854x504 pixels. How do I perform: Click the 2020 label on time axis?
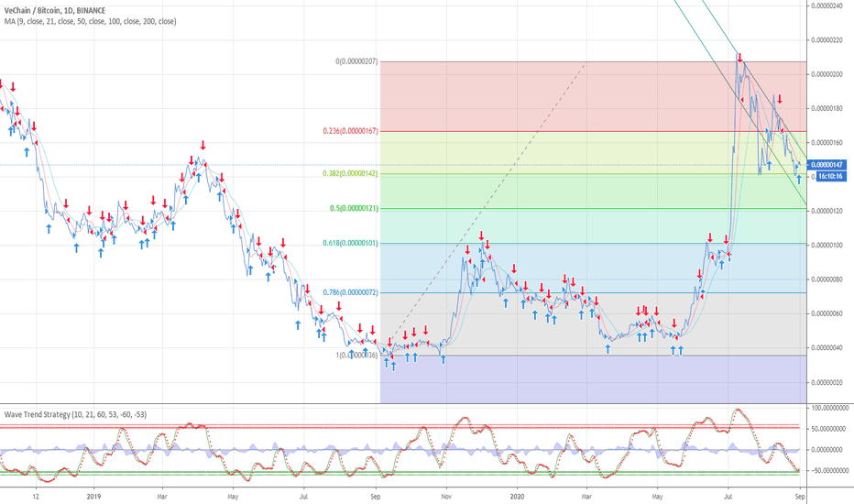(x=517, y=497)
